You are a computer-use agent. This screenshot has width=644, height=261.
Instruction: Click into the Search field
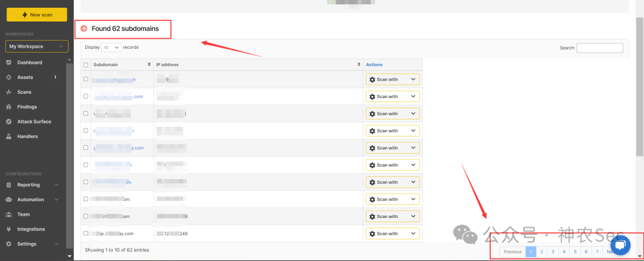pos(600,48)
